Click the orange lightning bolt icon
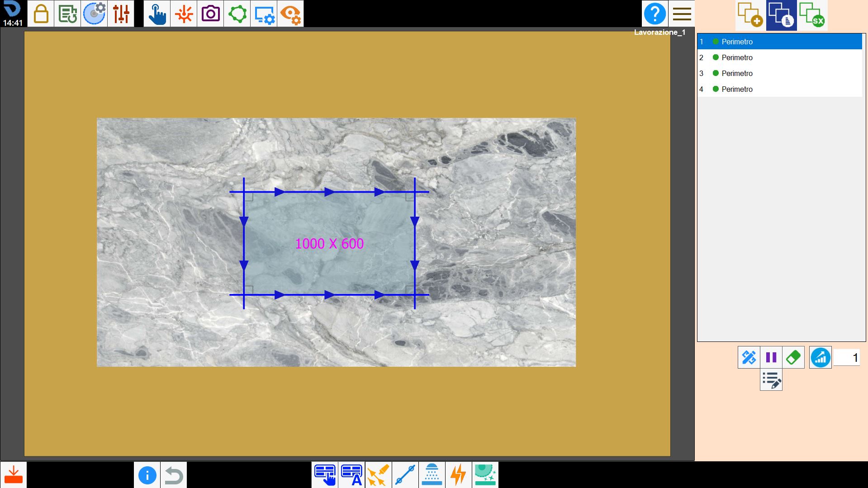 coord(459,475)
